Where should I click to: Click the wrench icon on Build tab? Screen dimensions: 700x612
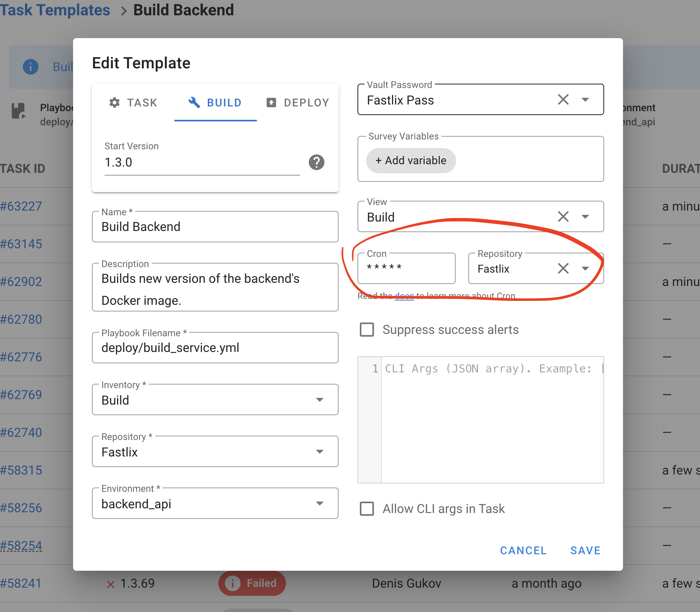pyautogui.click(x=194, y=103)
